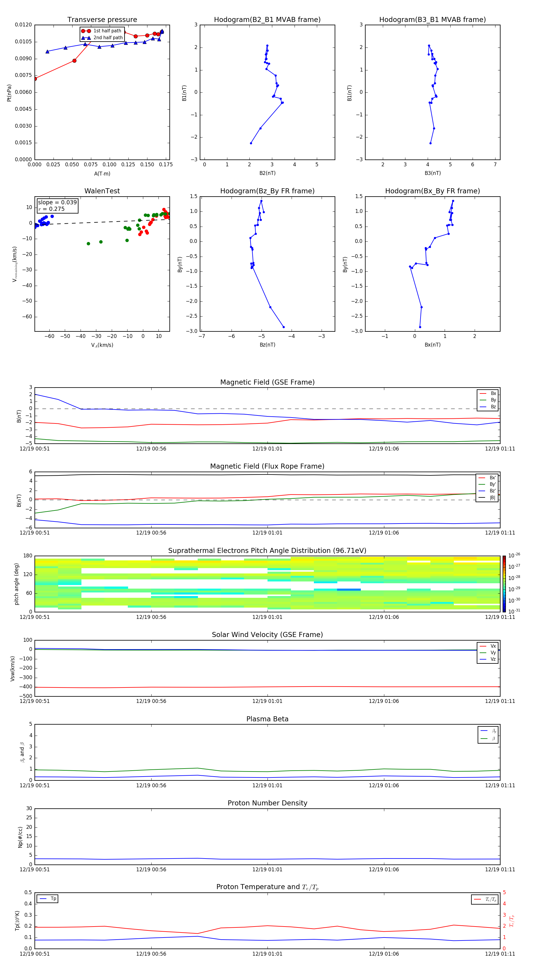Image resolution: width=535 pixels, height=980 pixels.
Task: Click 'Hodogram(B3_B1 MVAB frame)' title
Action: click(432, 20)
